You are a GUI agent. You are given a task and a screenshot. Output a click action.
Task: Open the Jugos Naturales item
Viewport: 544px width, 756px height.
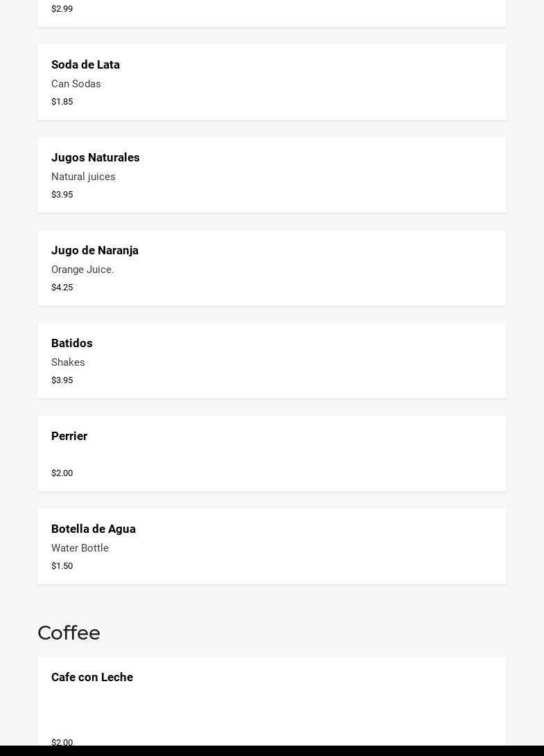click(96, 157)
